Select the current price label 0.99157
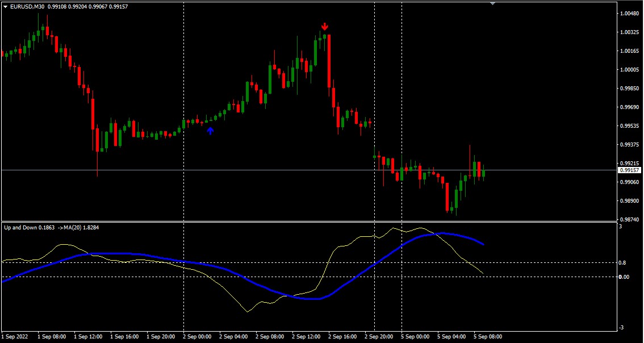 [630, 170]
